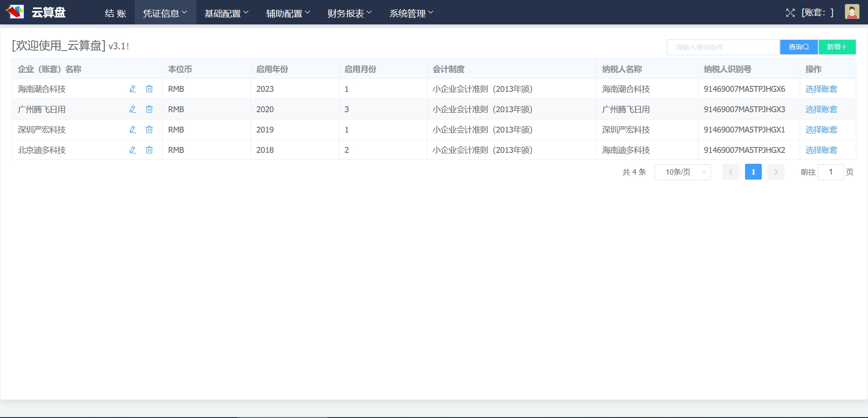Open the 基础配置 dropdown menu
The width and height of the screenshot is (868, 418).
226,13
